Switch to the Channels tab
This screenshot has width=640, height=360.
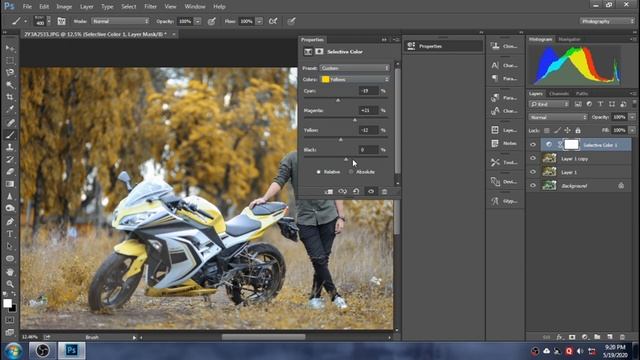[x=559, y=93]
